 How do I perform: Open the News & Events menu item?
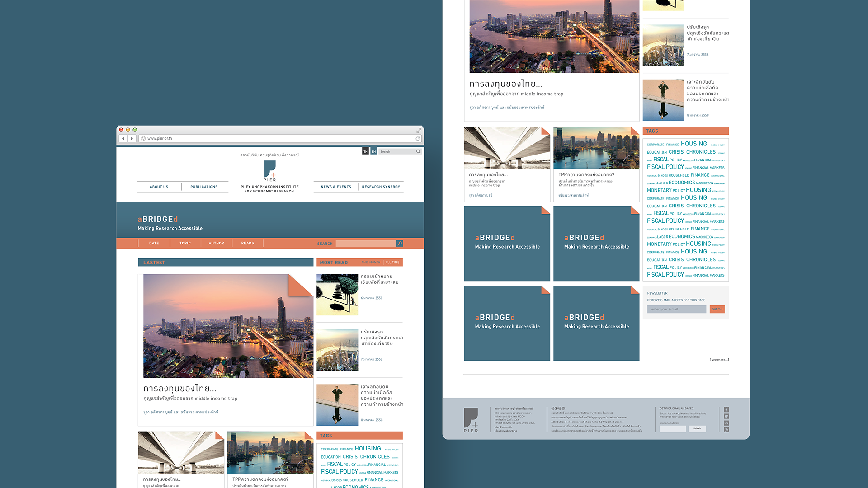[336, 187]
